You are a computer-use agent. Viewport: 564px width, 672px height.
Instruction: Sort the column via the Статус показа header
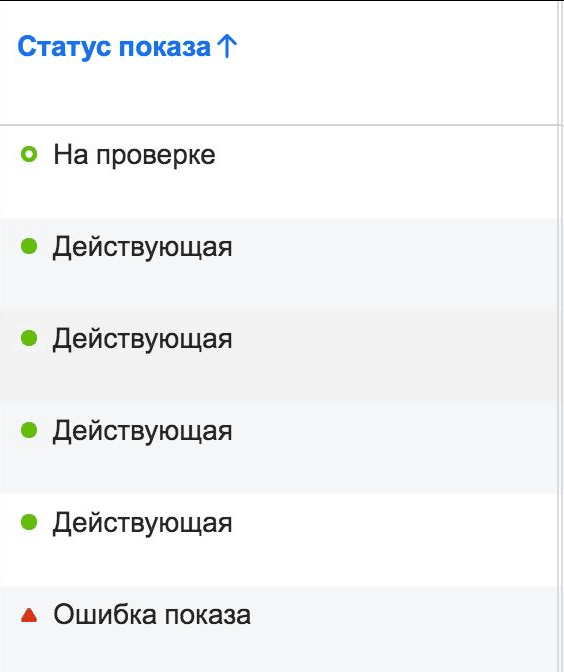pyautogui.click(x=114, y=47)
